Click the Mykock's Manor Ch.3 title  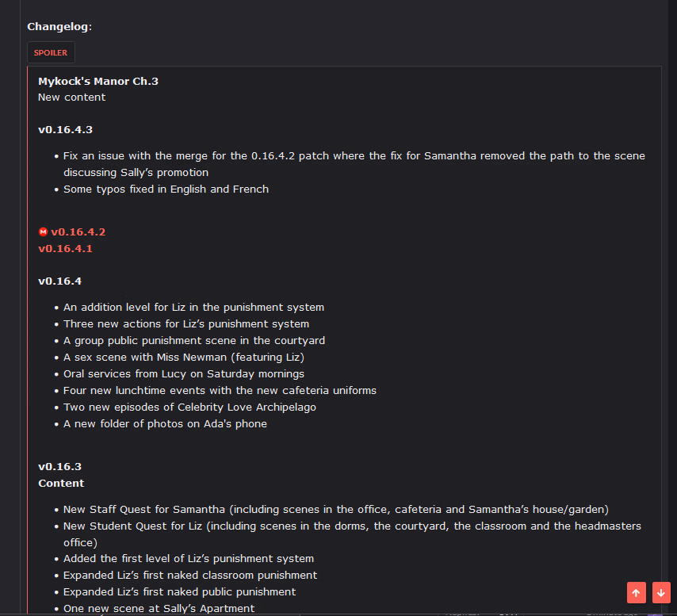[x=98, y=81]
